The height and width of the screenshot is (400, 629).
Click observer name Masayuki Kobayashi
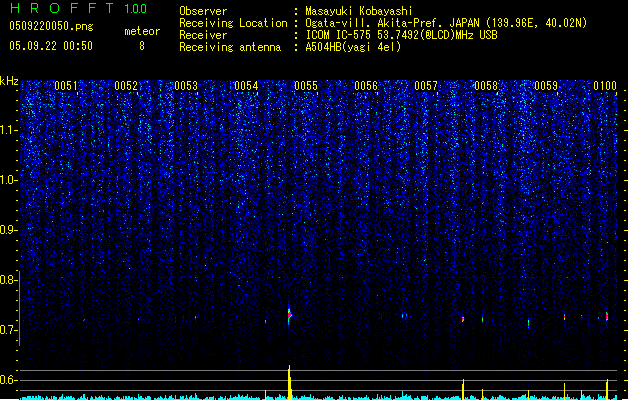click(359, 11)
